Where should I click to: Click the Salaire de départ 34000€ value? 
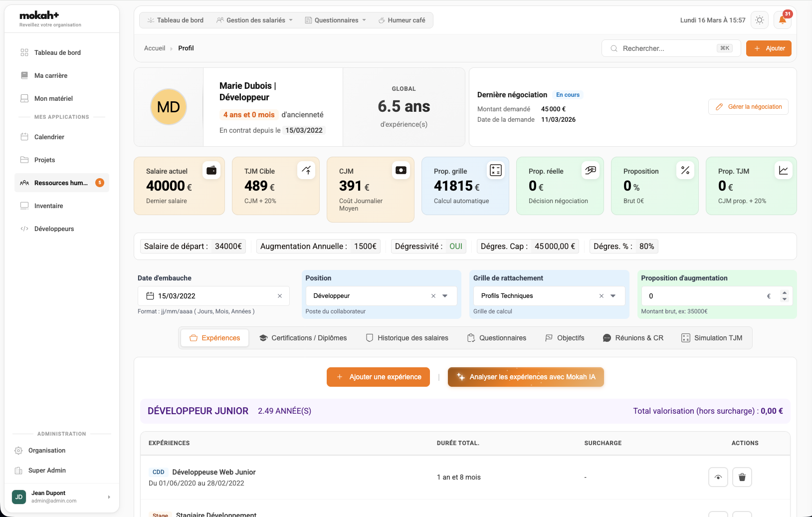(228, 246)
